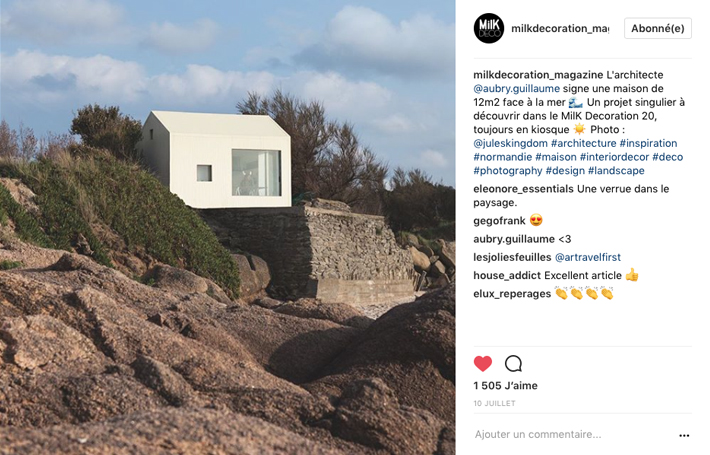Click the Ajouter un commentaire field
Screen dimensions: 710x455
573,435
